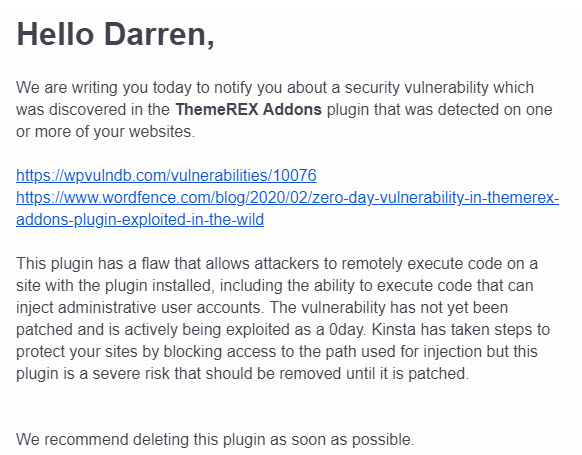Click the name 'Darren' in the greeting

(x=155, y=34)
